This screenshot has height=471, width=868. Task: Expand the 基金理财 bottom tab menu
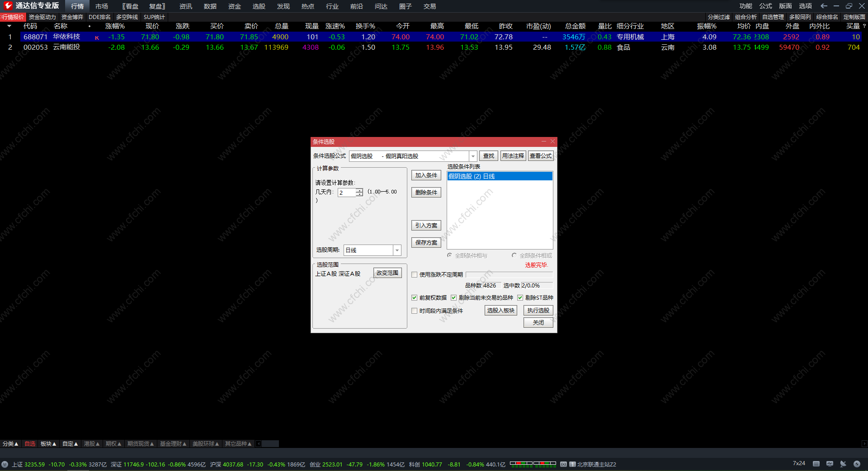(x=173, y=444)
